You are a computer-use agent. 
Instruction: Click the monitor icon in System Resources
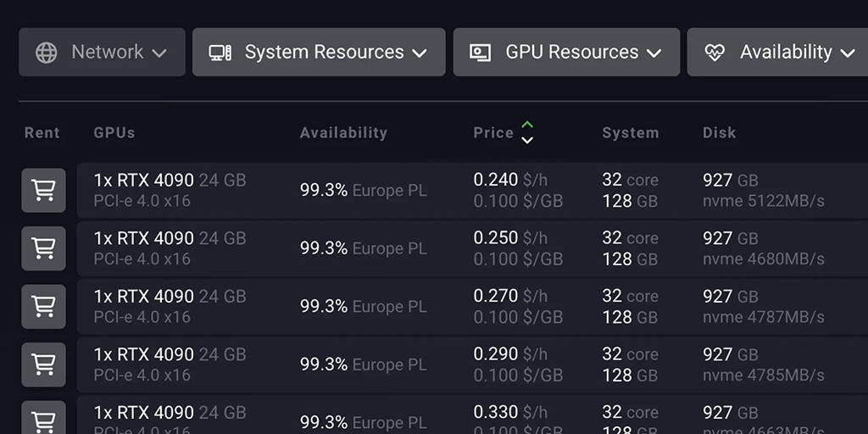[220, 53]
